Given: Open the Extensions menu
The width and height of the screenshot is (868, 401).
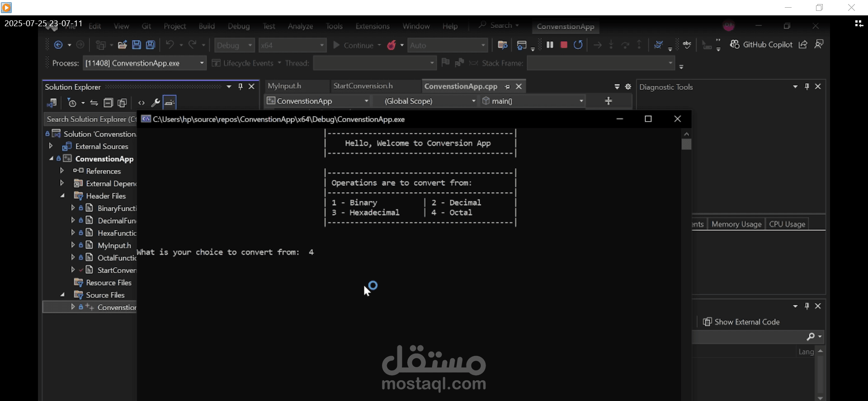Looking at the screenshot, I should [x=373, y=26].
